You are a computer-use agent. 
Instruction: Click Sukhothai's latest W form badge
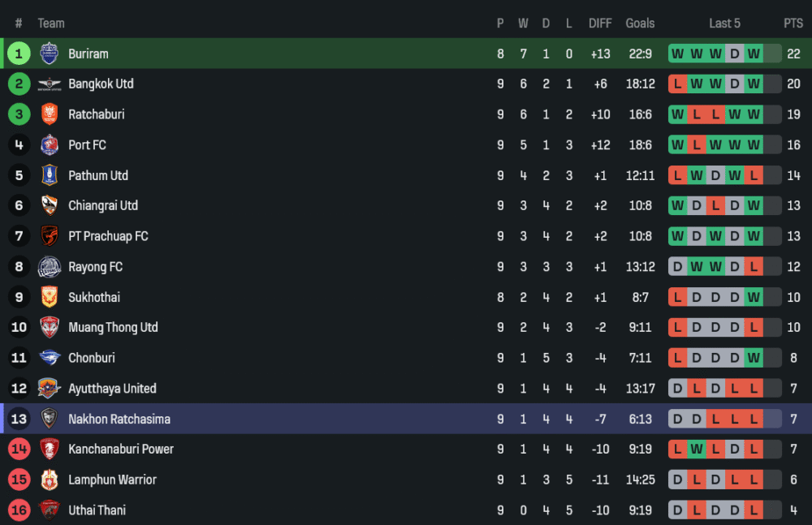(754, 297)
